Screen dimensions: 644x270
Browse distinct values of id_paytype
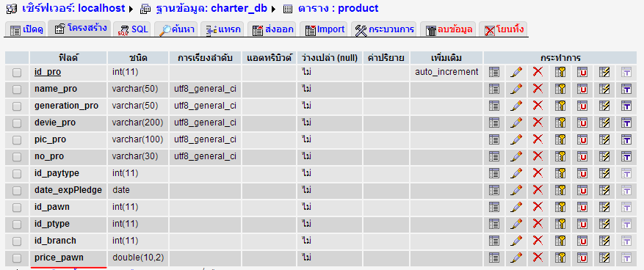click(x=493, y=174)
